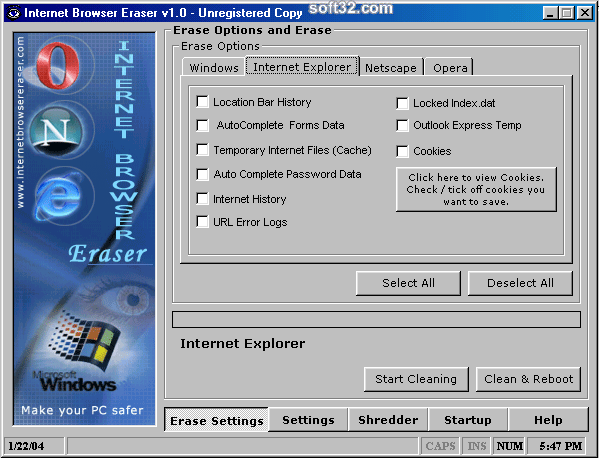Click the Netscape logo in the banner

56,132
